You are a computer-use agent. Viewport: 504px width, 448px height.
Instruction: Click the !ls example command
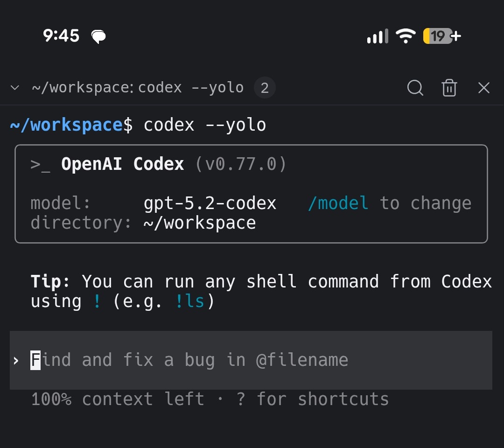tap(189, 301)
